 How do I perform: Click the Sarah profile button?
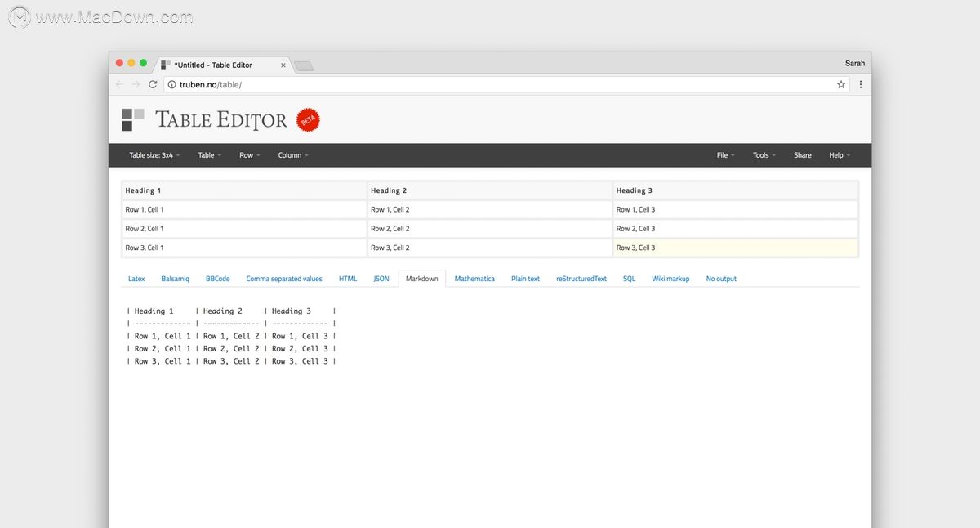point(855,63)
